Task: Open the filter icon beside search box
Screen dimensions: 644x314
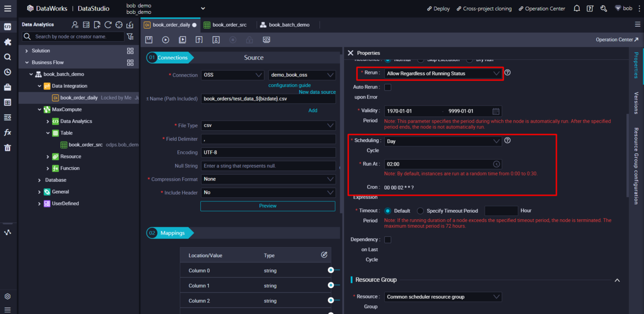Action: click(130, 36)
